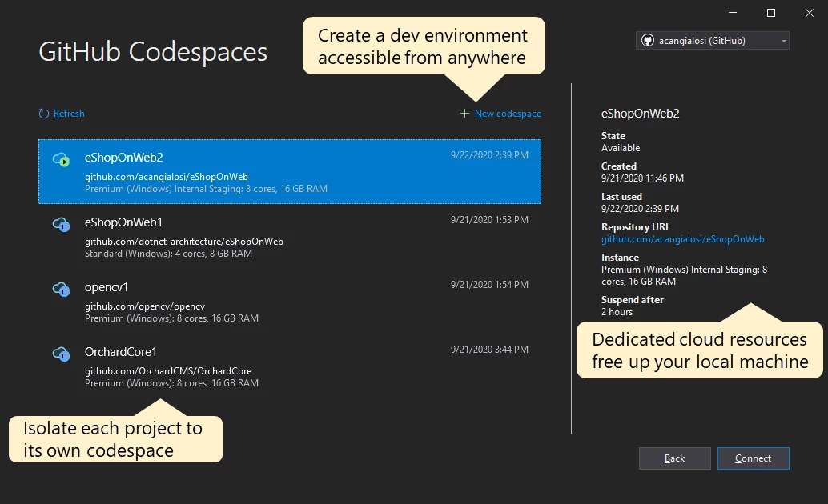Click the GitHub logo in account selector

click(648, 40)
